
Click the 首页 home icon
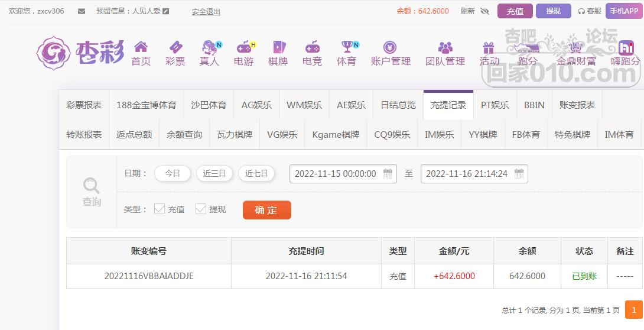(141, 47)
